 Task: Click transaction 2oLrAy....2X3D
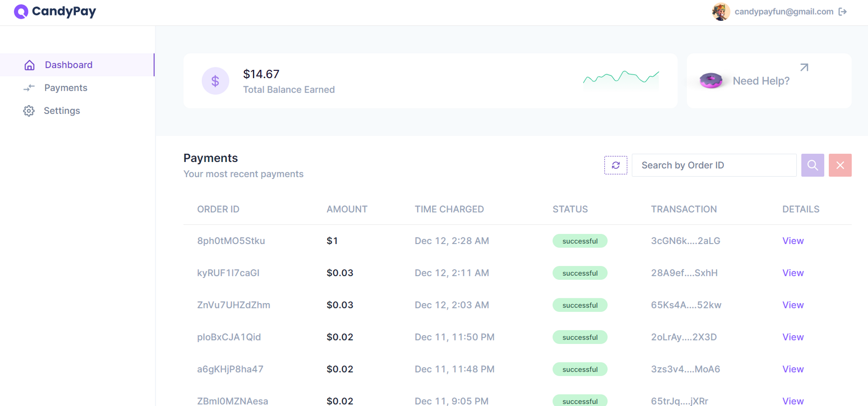[x=684, y=337]
